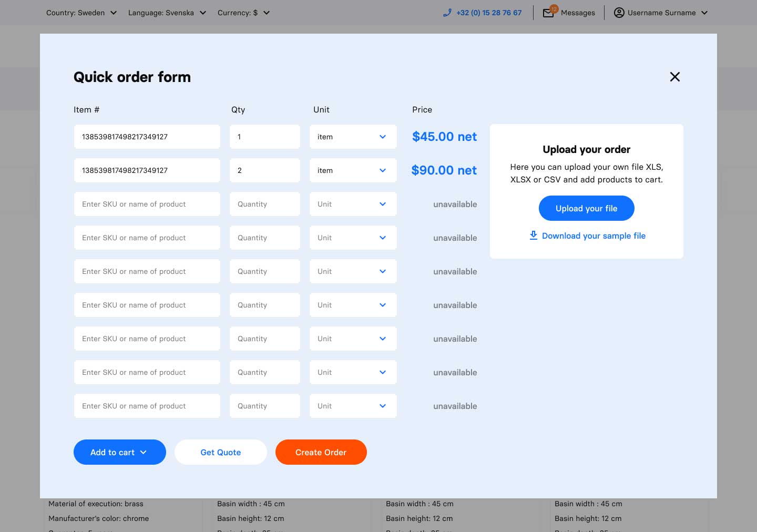The image size is (757, 532).
Task: Open the Unit dropdown in sixth row
Action: 353,305
